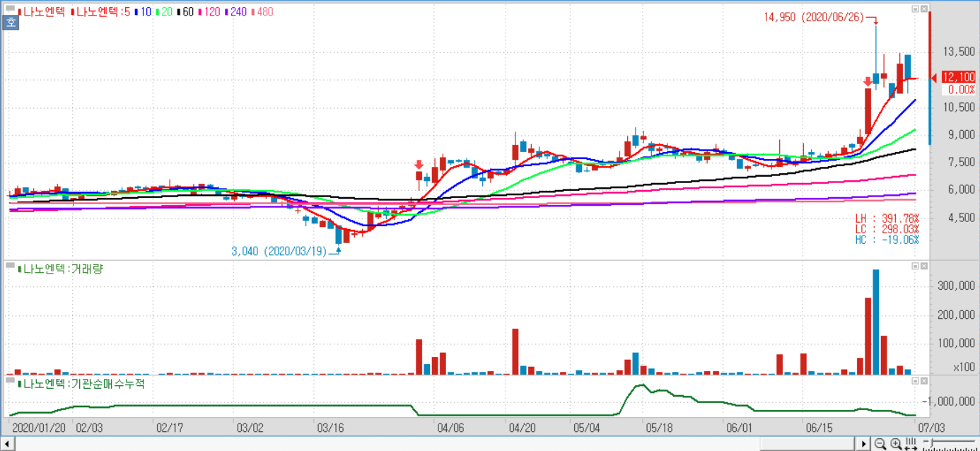The height and width of the screenshot is (451, 980).
Task: Select the 20-day moving average legend
Action: point(163,12)
